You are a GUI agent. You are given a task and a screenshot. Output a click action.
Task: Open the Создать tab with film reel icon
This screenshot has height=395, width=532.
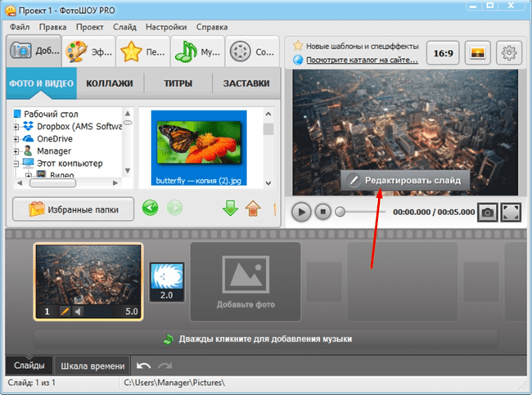point(252,52)
